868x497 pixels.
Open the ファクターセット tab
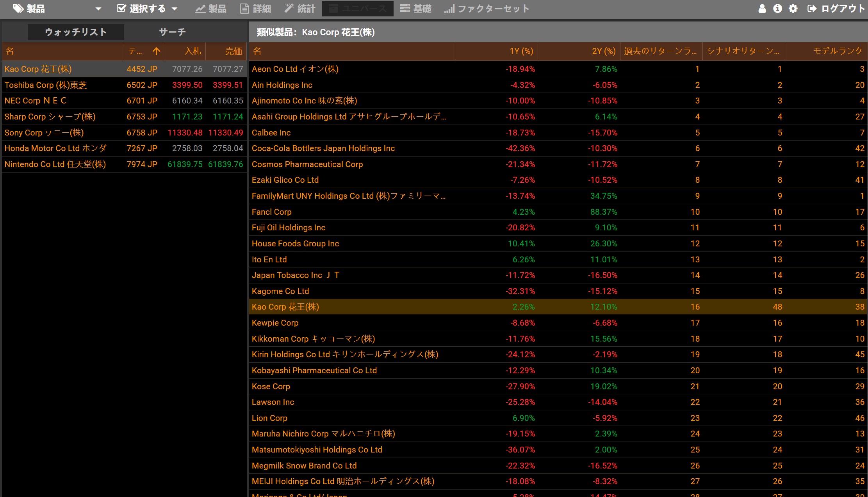pyautogui.click(x=487, y=9)
